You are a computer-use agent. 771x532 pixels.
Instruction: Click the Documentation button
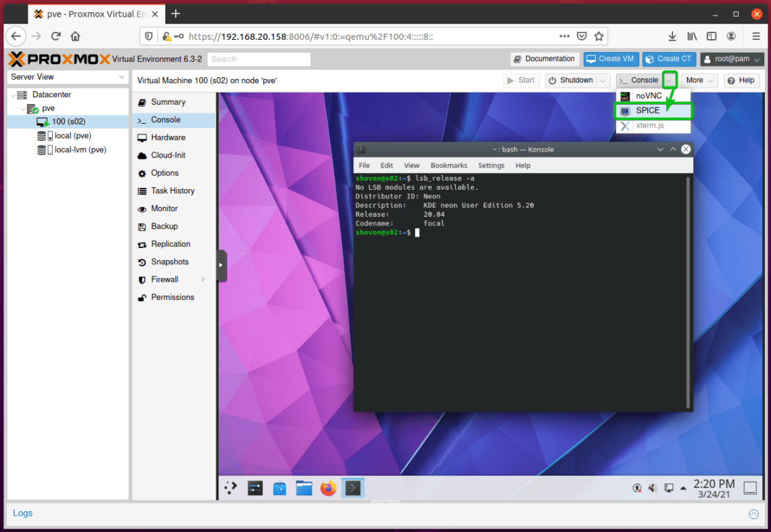(x=545, y=59)
